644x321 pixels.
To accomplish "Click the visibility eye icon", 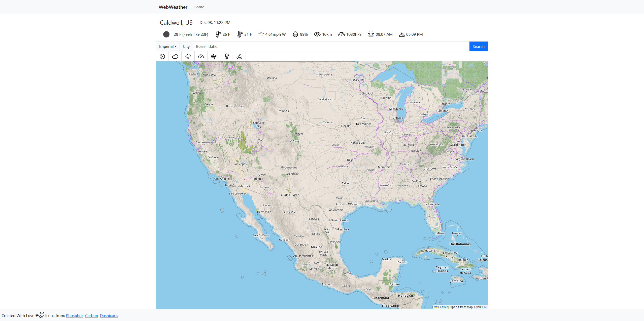I will tap(317, 34).
